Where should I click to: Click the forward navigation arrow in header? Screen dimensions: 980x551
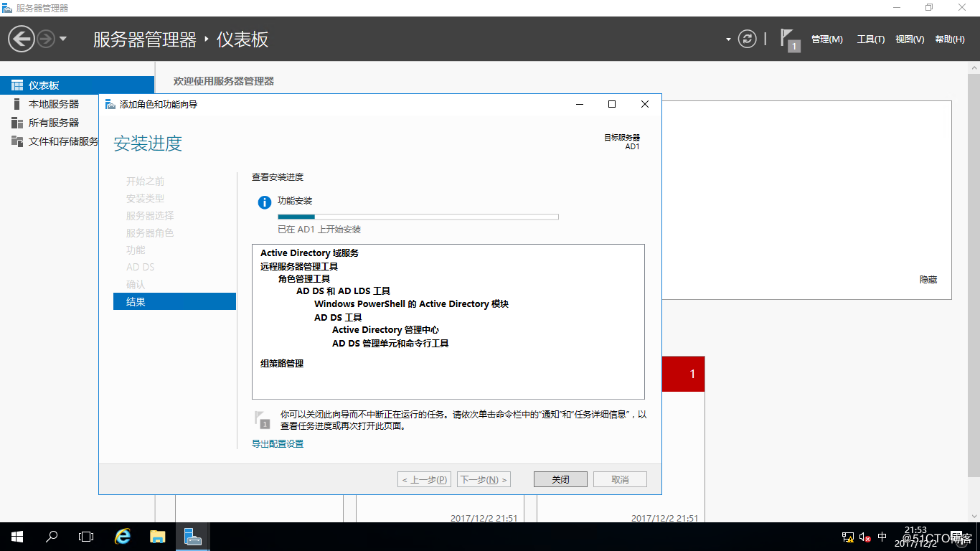tap(45, 39)
